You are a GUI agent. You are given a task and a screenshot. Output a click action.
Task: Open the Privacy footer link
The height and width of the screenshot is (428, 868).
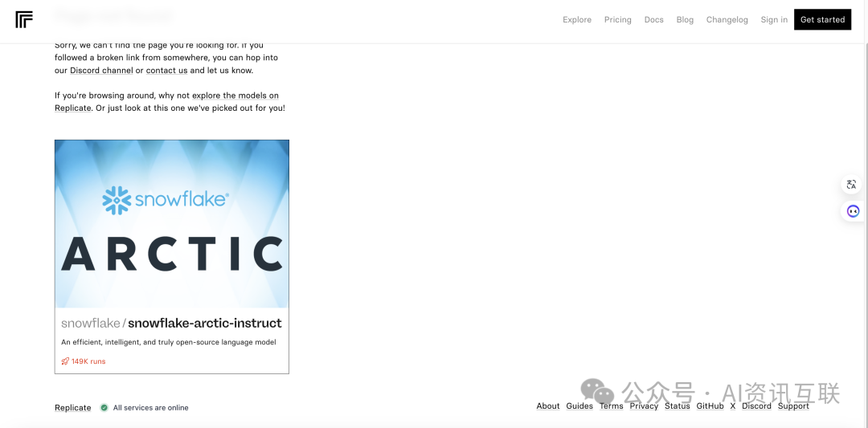(x=644, y=406)
